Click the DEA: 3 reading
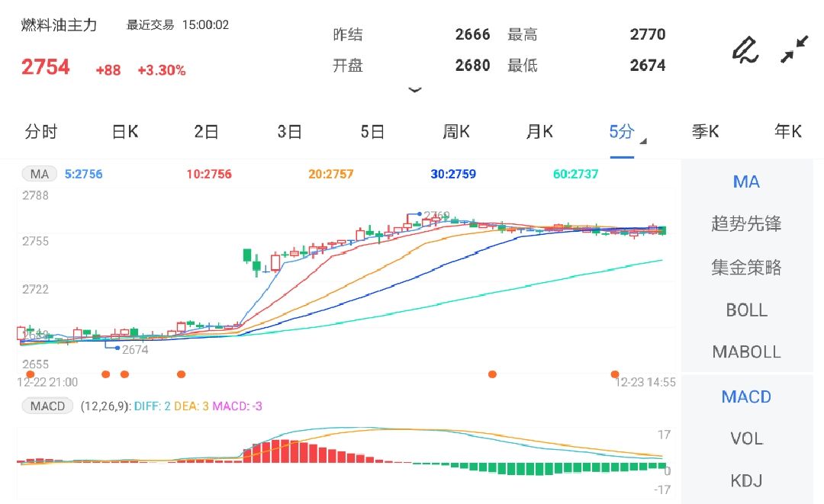The image size is (824, 504). [x=192, y=406]
